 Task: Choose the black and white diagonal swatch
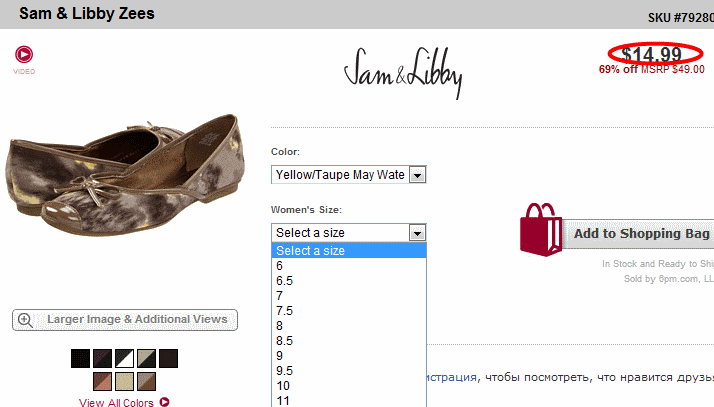(124, 358)
